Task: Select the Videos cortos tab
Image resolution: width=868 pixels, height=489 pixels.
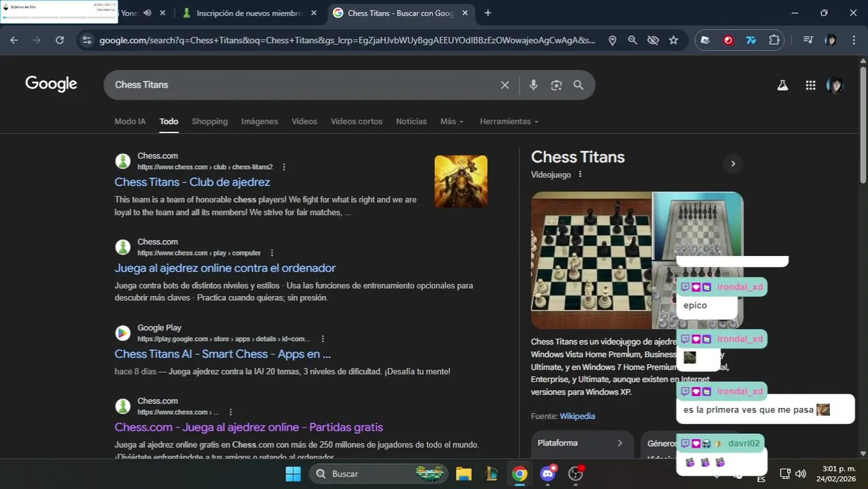Action: coord(357,122)
